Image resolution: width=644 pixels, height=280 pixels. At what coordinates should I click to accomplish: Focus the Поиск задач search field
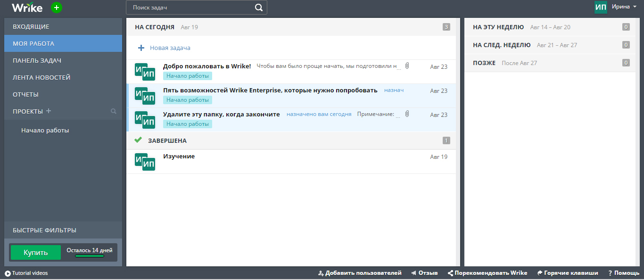[x=196, y=8]
